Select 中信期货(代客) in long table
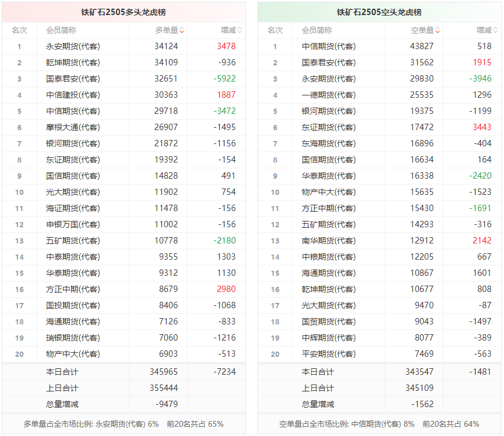 (x=73, y=112)
